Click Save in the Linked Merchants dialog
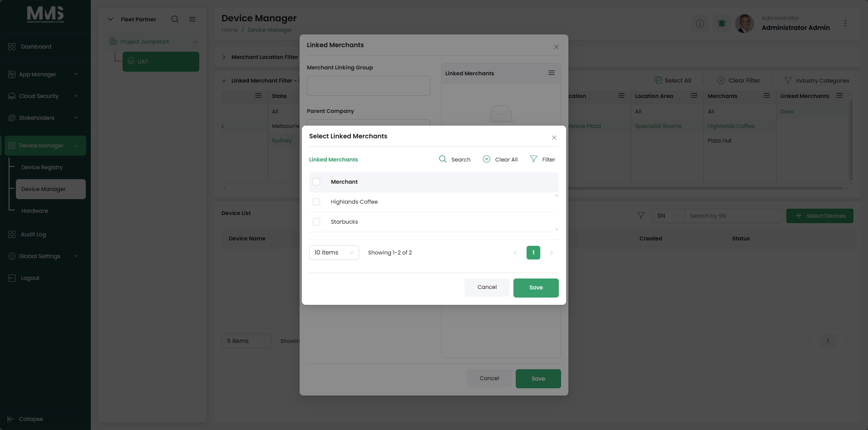This screenshot has height=430, width=868. coord(538,379)
